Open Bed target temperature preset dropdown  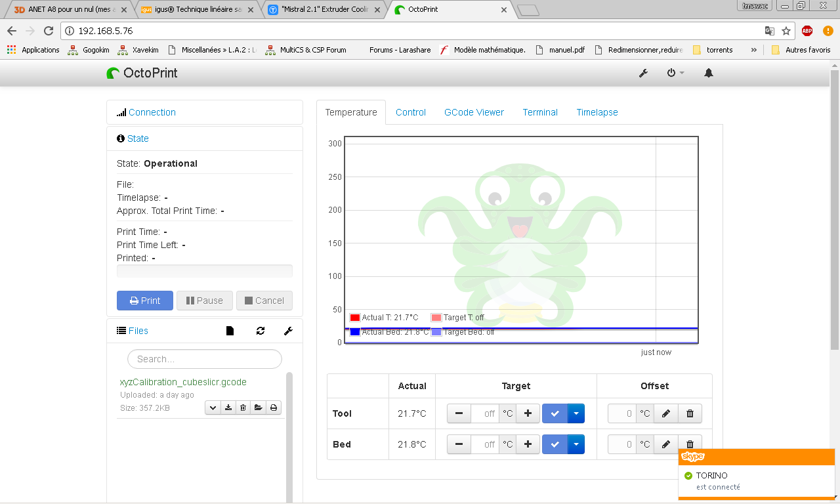pos(576,444)
